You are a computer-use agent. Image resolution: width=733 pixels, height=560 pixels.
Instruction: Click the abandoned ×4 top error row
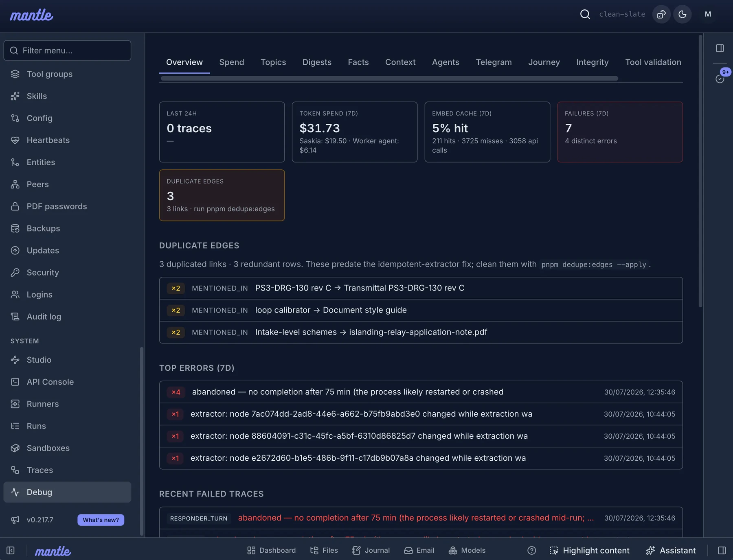click(x=421, y=392)
